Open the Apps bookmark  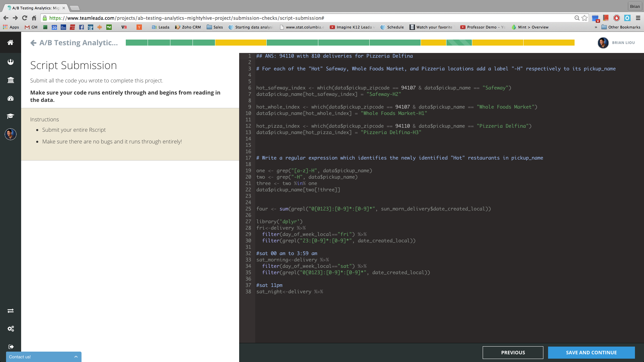(x=11, y=27)
